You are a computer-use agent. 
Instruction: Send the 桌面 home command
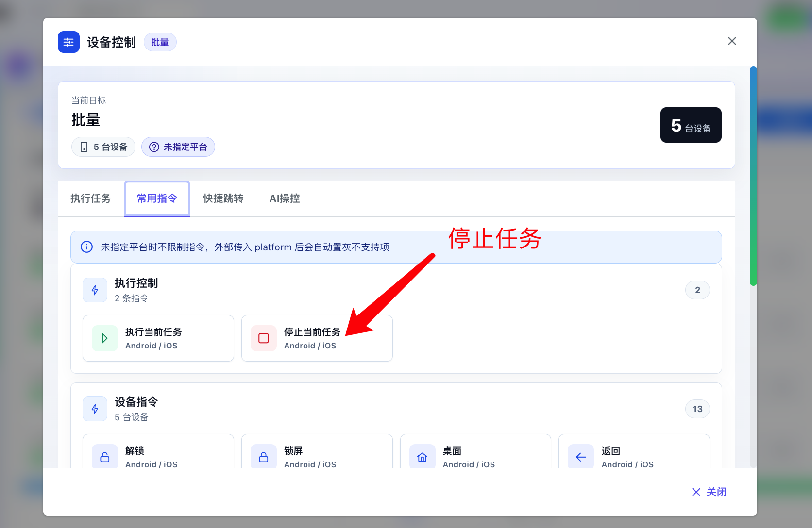coord(475,451)
